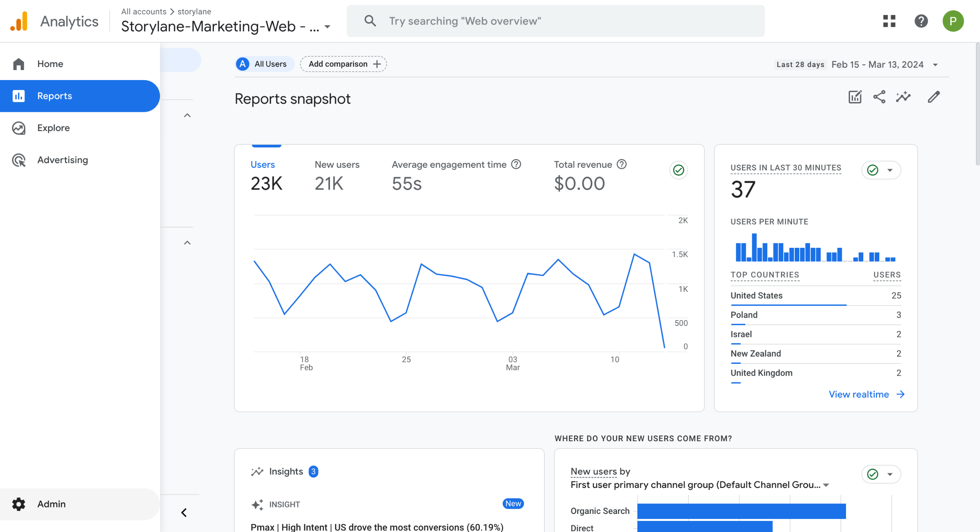Click the United States row in top countries

pos(816,296)
